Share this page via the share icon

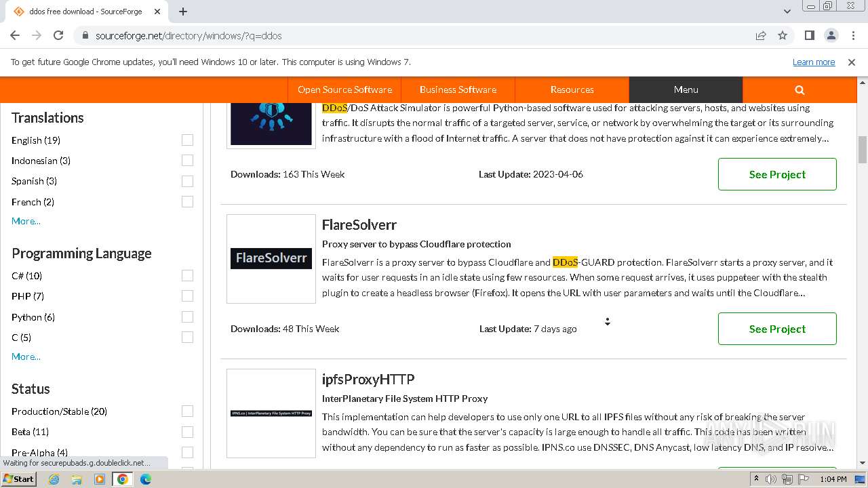click(x=761, y=35)
